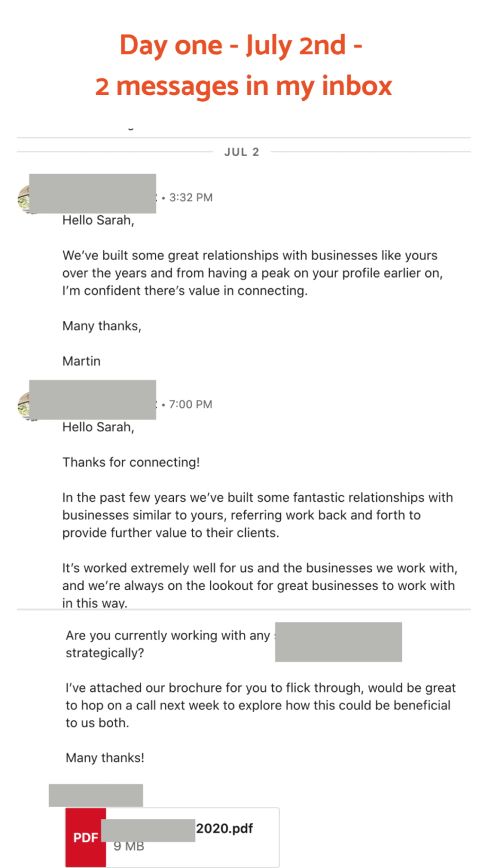Viewport: 488px width, 868px height.
Task: Click the 'We've built some great relationships' paragraph
Action: 252,273
